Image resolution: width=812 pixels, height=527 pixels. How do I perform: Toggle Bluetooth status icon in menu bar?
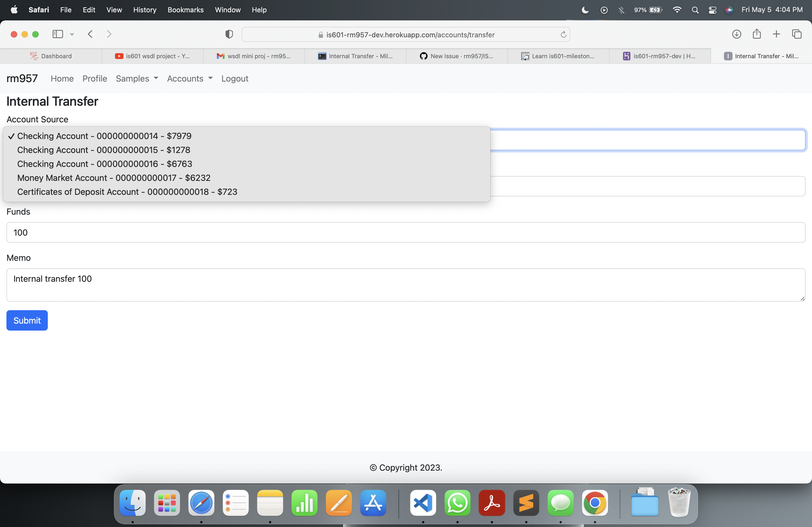pyautogui.click(x=621, y=10)
